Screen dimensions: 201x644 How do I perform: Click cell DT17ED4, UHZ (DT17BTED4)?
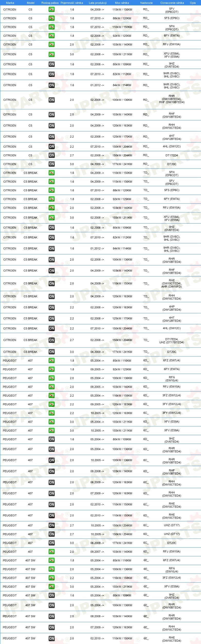(x=172, y=341)
